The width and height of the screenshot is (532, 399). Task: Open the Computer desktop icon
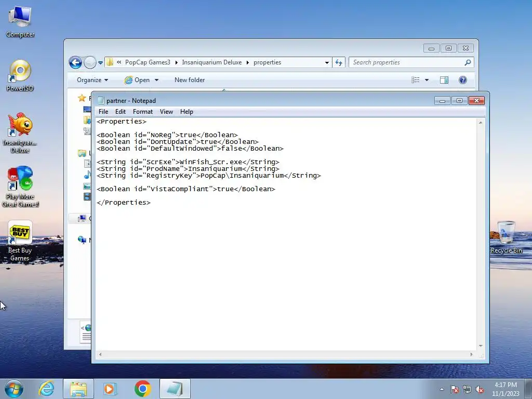20,22
